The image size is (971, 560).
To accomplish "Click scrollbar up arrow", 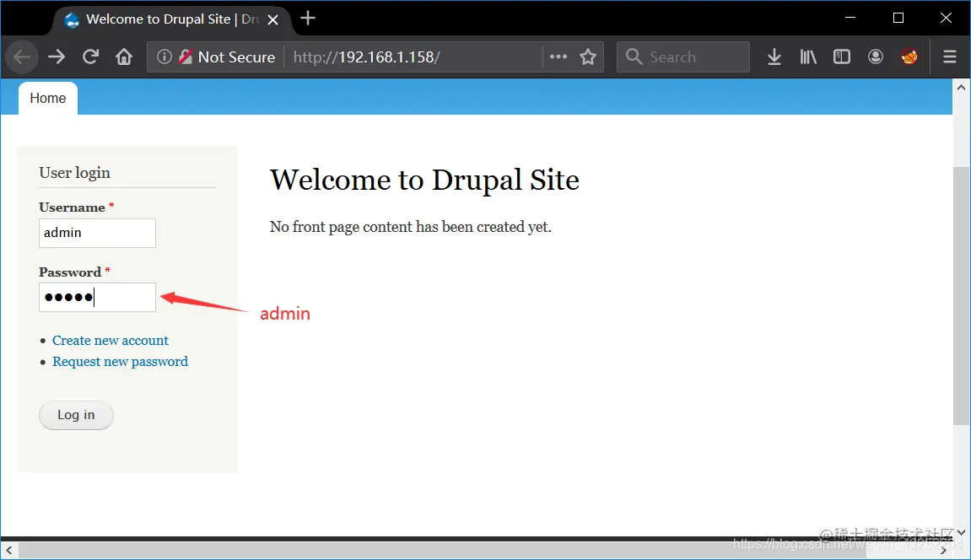I will coord(961,87).
